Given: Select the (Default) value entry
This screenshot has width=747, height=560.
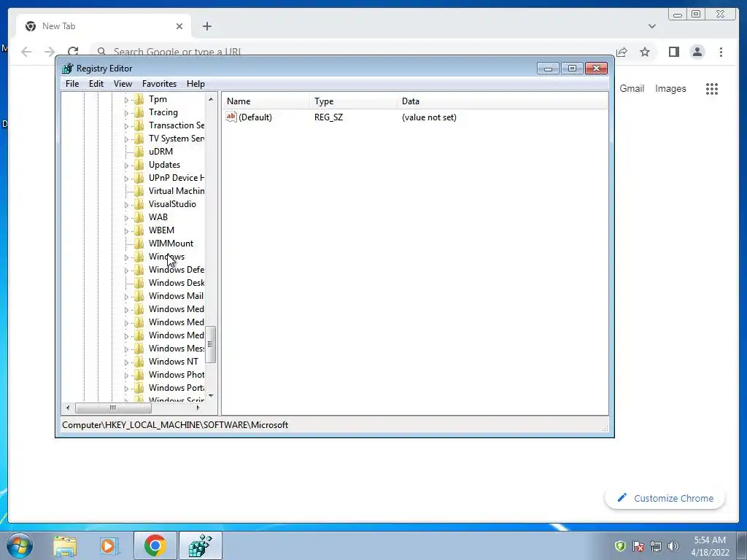Looking at the screenshot, I should pos(255,117).
